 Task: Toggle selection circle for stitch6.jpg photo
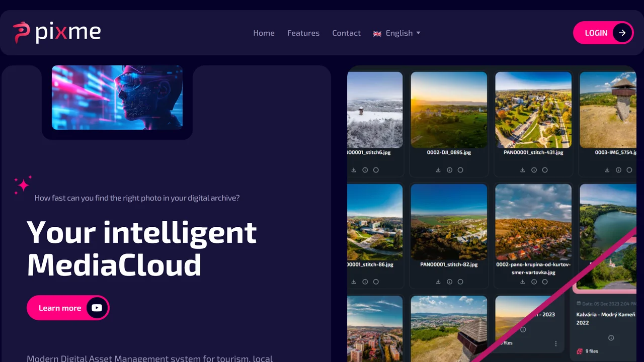[x=376, y=170]
